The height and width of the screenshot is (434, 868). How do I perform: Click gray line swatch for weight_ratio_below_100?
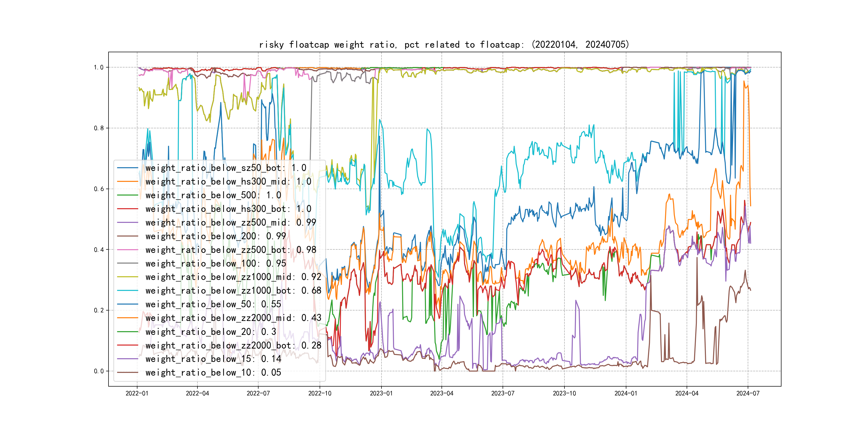(127, 264)
